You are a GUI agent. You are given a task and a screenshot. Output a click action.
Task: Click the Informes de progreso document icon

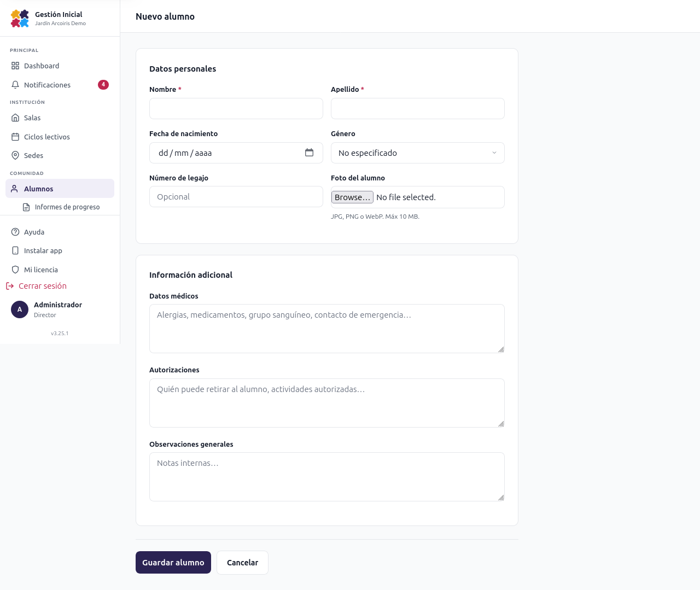(x=26, y=207)
